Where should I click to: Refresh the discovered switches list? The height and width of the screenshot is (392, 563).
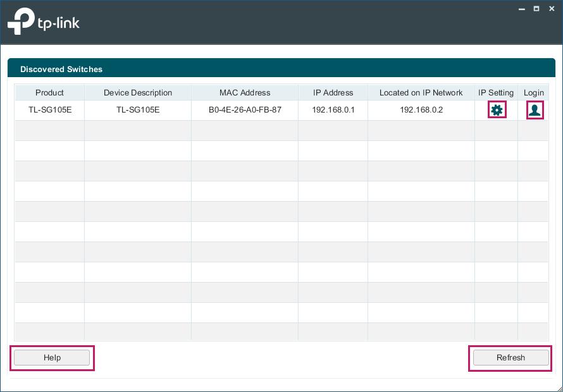click(x=510, y=357)
